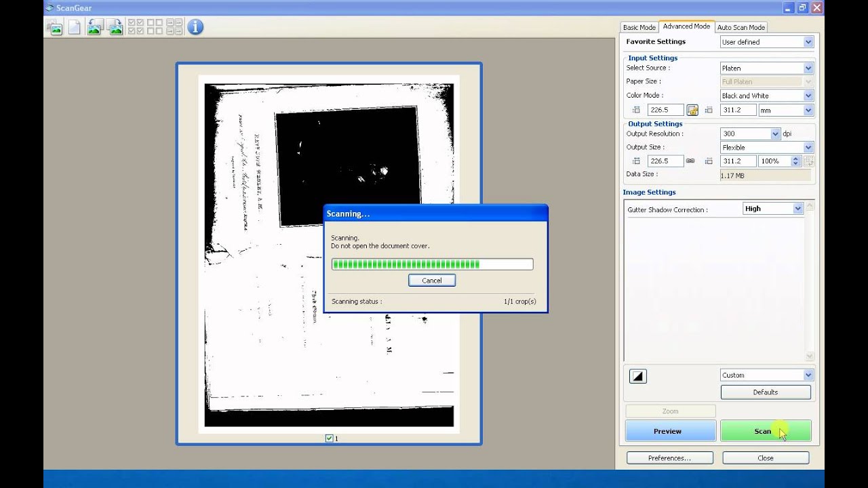Screen dimensions: 868x488
Task: Rotate the preview image left
Action: coord(95,27)
